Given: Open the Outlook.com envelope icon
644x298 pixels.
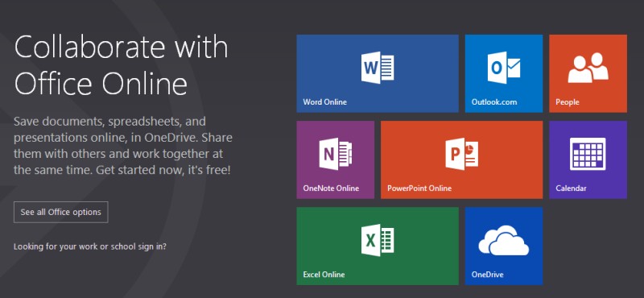Looking at the screenshot, I should [x=504, y=68].
